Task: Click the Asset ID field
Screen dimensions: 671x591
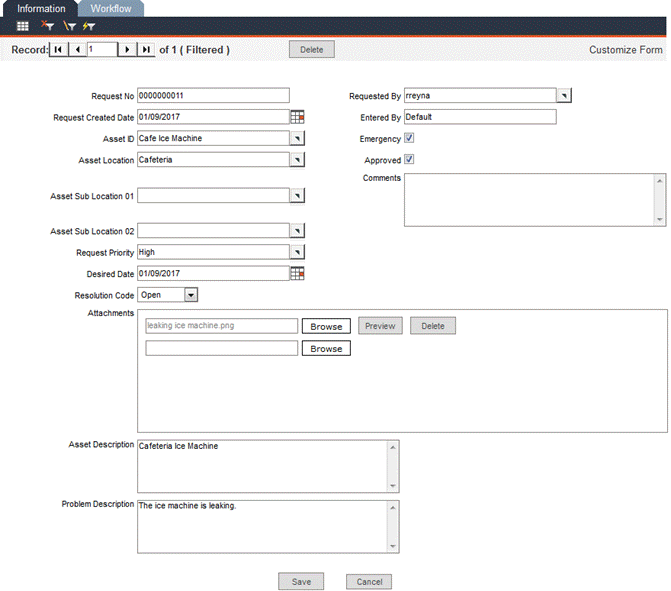Action: [x=213, y=138]
